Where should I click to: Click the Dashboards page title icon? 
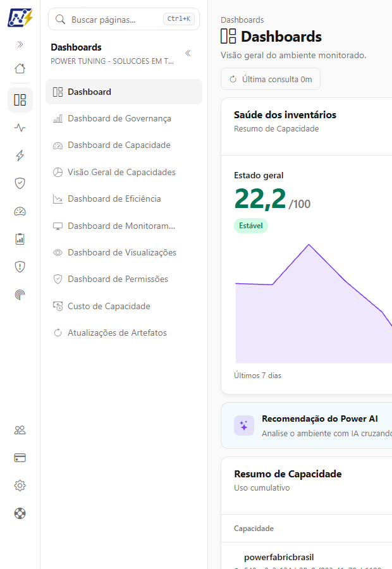pos(228,36)
